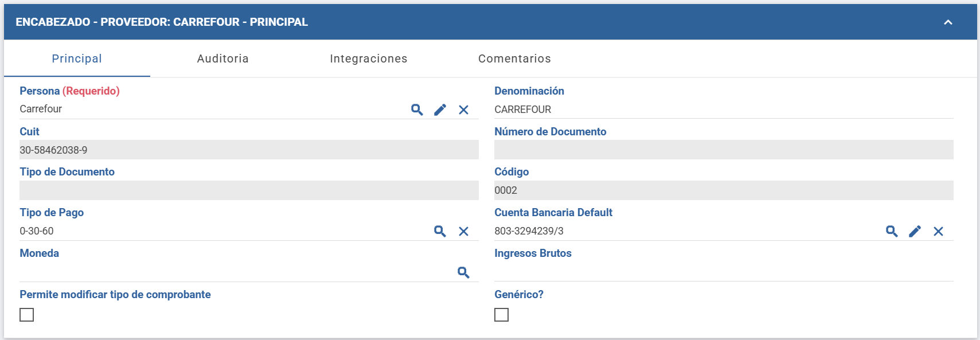The image size is (980, 340).
Task: Clear the Tipo de Pago value
Action: point(463,231)
